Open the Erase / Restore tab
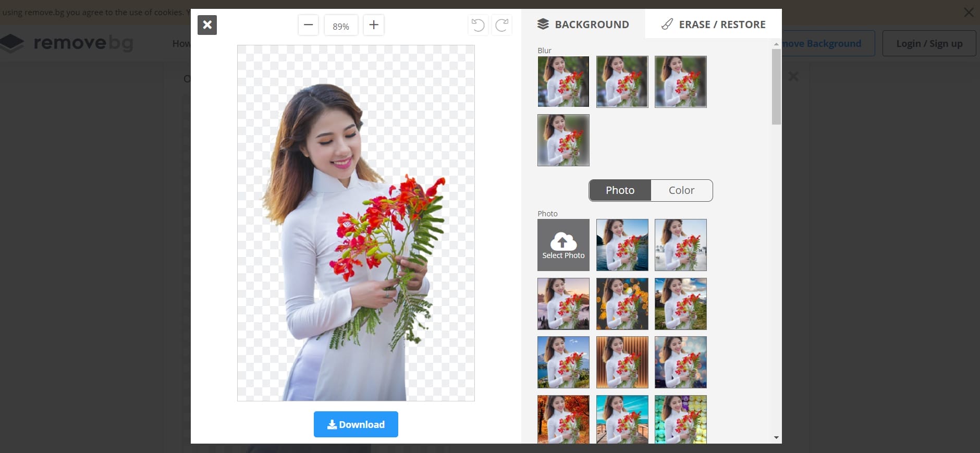This screenshot has width=980, height=453. [x=713, y=25]
